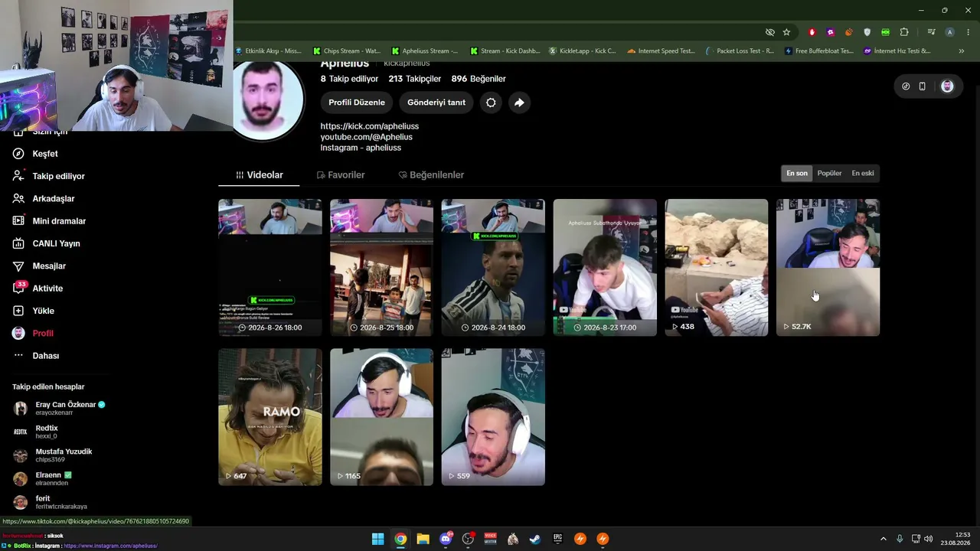980x551 pixels.
Task: Open Aktivite inbox icon with 33 badge
Action: (x=18, y=289)
